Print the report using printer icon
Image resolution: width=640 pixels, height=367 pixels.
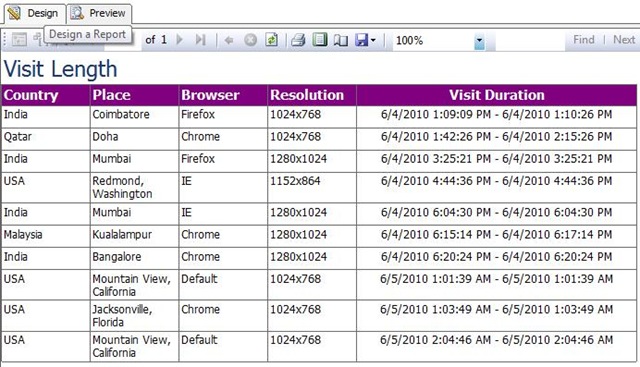pos(298,40)
